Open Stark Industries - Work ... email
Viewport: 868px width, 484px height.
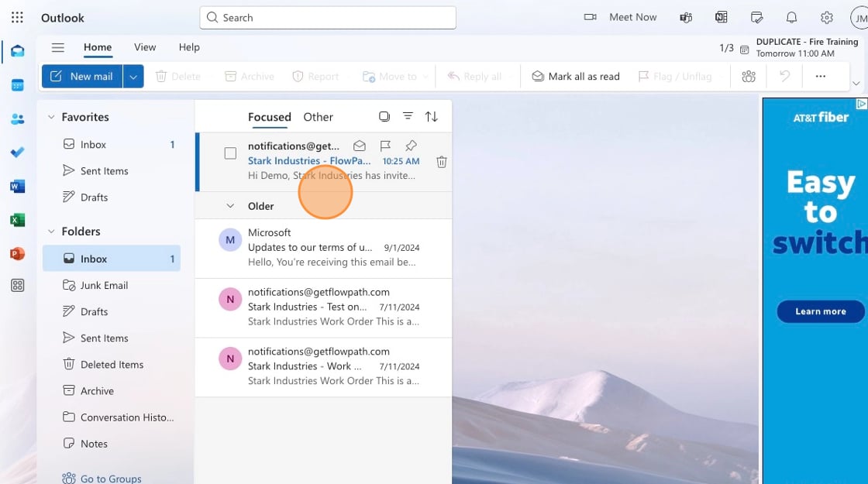[323, 367]
